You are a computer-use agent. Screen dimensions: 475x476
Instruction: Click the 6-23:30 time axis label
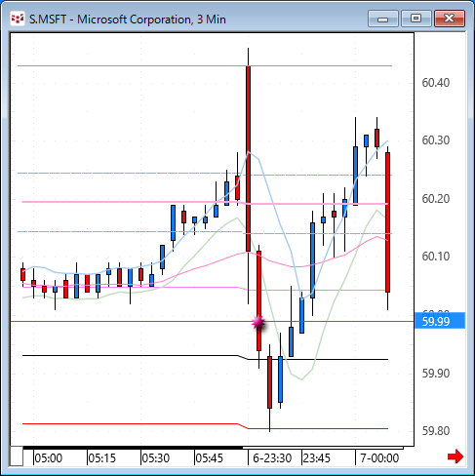272,458
